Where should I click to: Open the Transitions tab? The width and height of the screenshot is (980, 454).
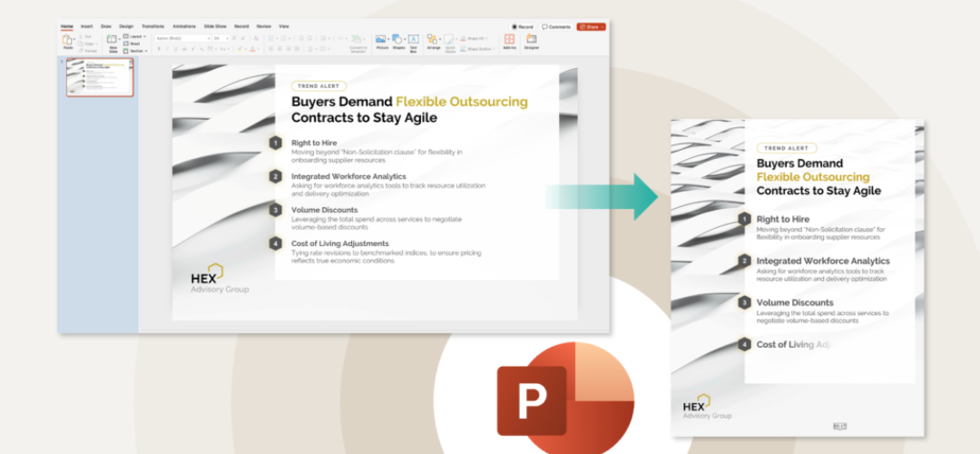click(x=152, y=26)
